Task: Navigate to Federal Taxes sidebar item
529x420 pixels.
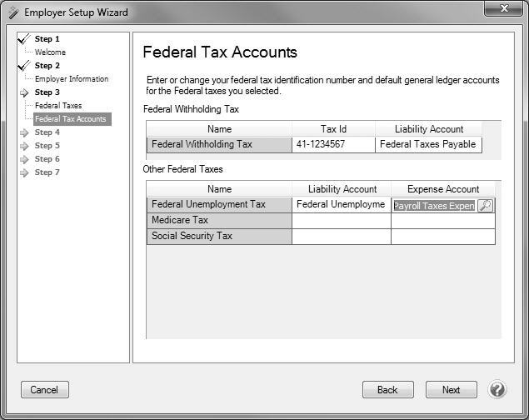Action: (x=58, y=106)
